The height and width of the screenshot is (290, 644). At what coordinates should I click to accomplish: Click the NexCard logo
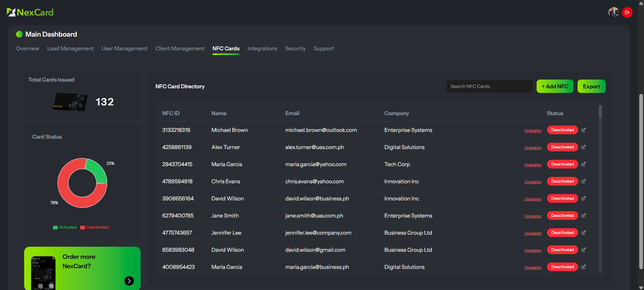tap(30, 12)
